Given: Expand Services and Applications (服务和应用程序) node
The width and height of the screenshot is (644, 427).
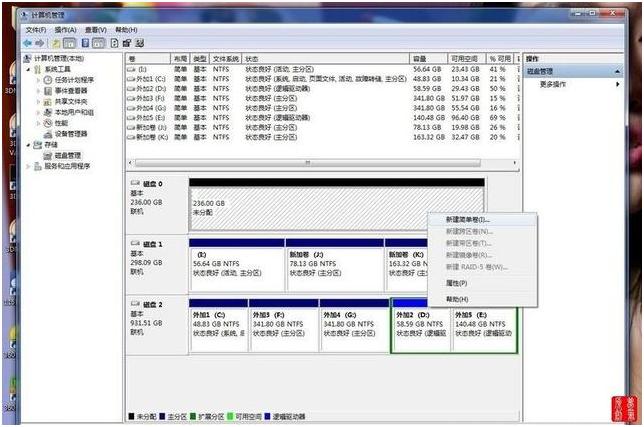Looking at the screenshot, I should click(29, 166).
